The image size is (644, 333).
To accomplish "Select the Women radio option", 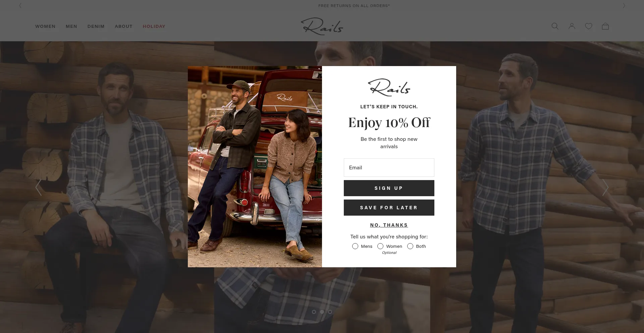I will pyautogui.click(x=380, y=246).
